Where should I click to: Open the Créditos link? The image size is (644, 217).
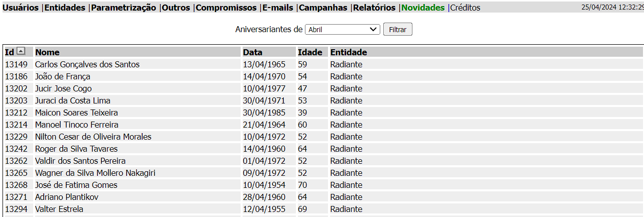tap(465, 8)
